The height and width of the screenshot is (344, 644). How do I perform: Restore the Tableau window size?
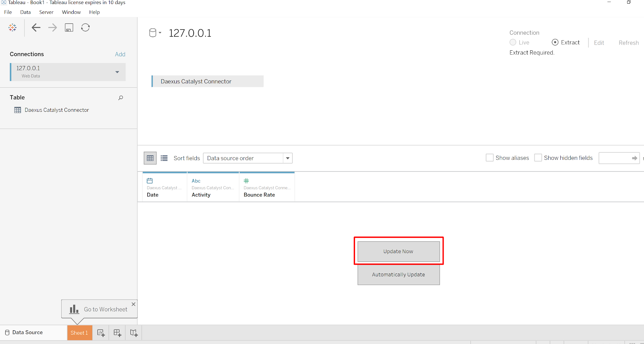(x=629, y=2)
